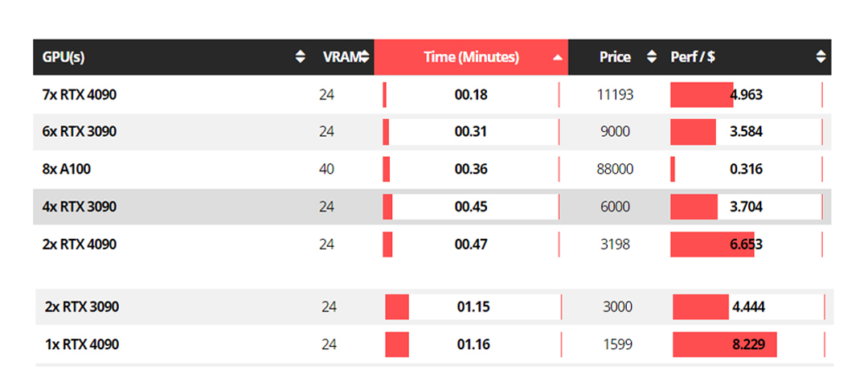Click the ascending arrow in Time (Minutes) header
This screenshot has width=868, height=391.
pos(558,57)
